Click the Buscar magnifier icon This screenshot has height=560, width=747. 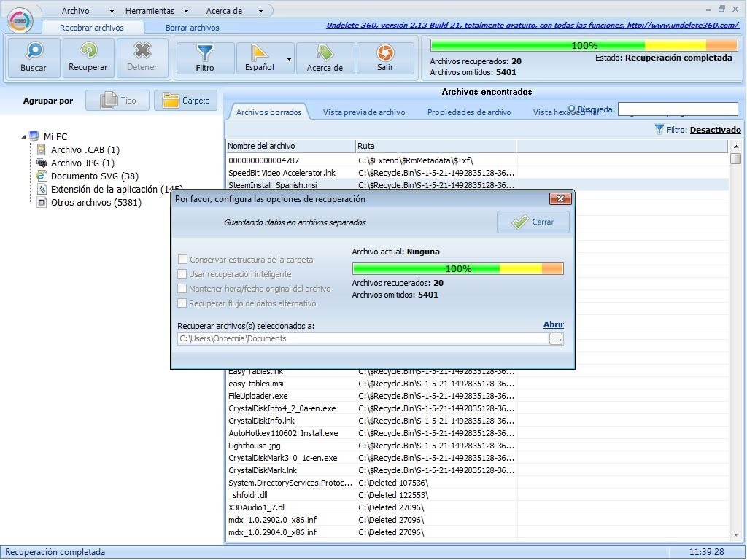click(34, 51)
